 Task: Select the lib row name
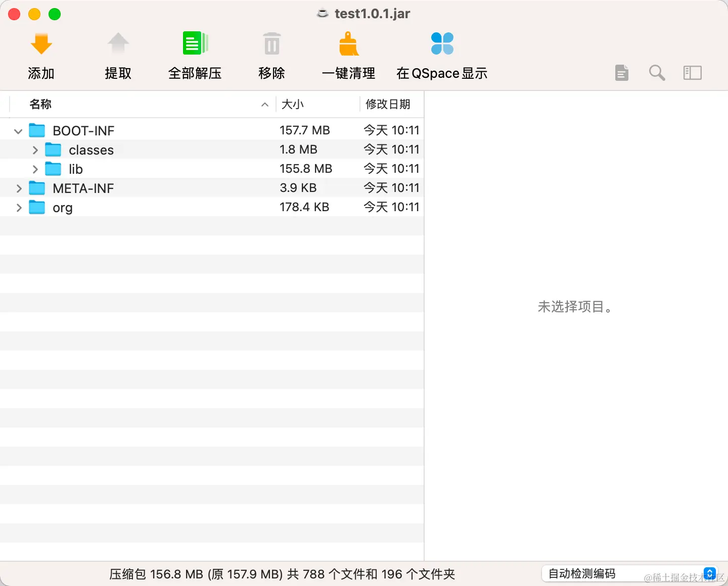click(76, 169)
